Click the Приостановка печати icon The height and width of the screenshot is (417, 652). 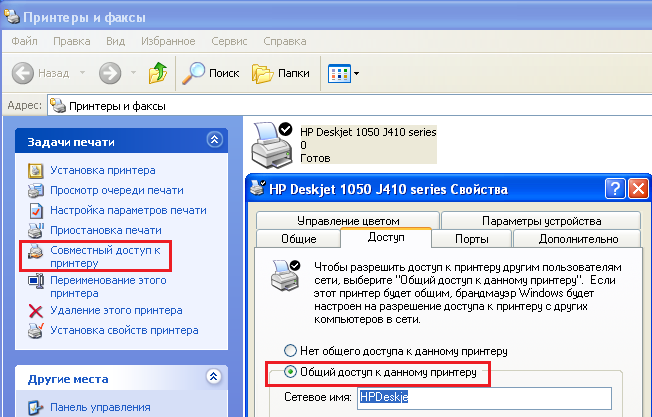pyautogui.click(x=36, y=230)
